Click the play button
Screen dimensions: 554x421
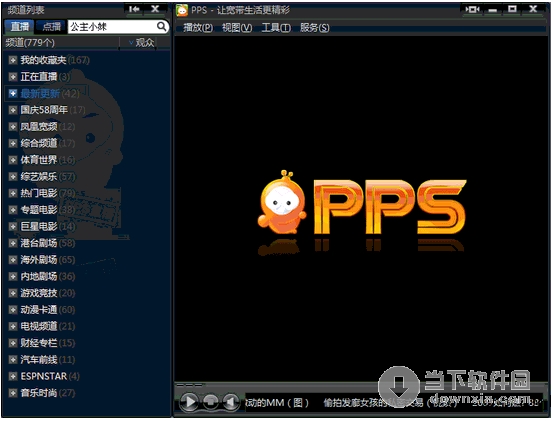click(x=190, y=402)
